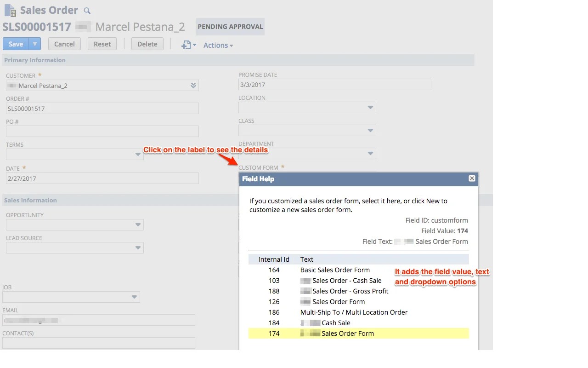
Task: Click the search magnifier beside Sales Order title
Action: click(87, 10)
